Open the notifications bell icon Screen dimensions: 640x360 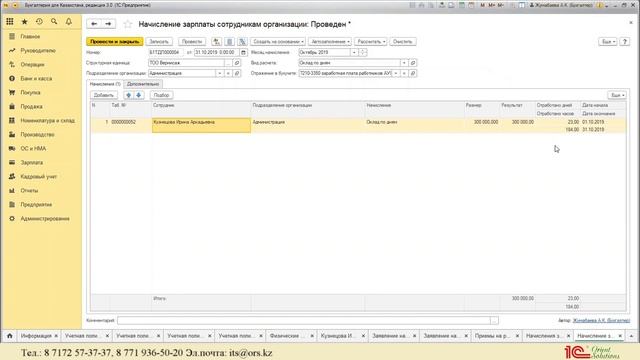[x=69, y=21]
